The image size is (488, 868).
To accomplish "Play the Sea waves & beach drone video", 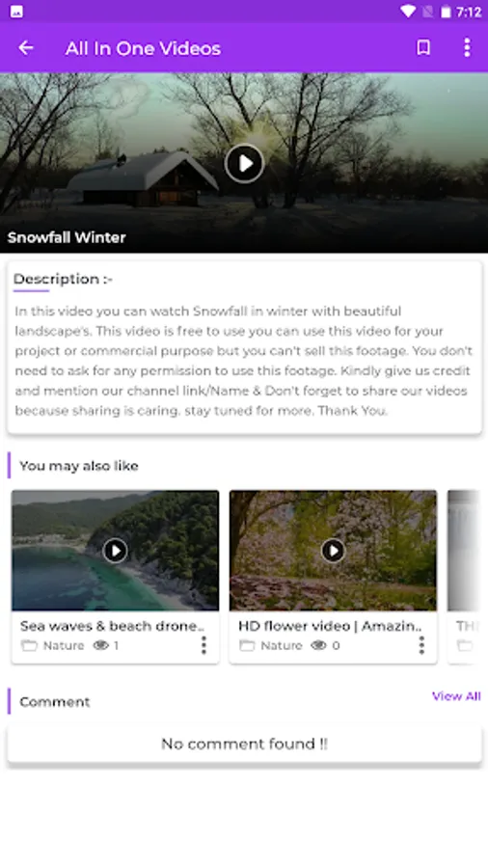I will 115,551.
